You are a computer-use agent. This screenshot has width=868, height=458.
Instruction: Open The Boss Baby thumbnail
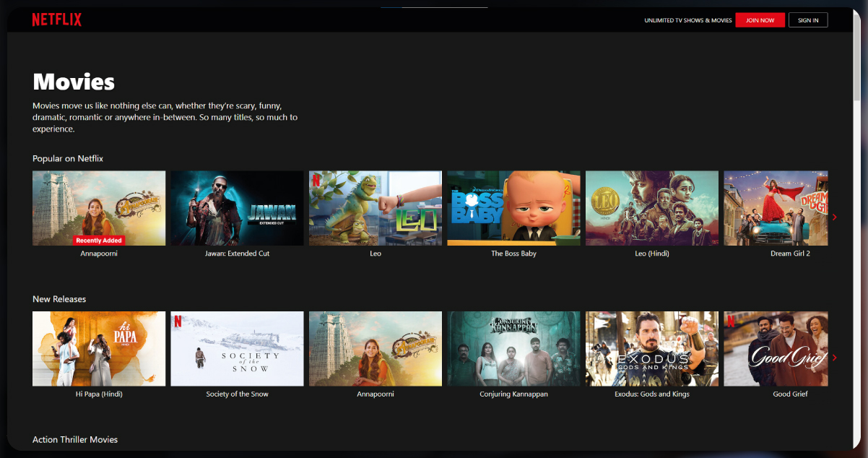pos(513,208)
